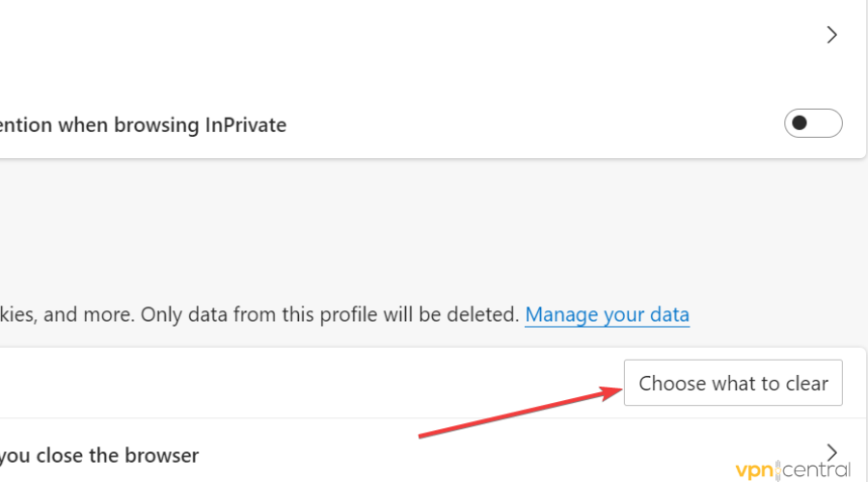Viewport: 868px width, 482px height.
Task: Click the "when browsing InPrivate" label text
Action: (x=145, y=124)
